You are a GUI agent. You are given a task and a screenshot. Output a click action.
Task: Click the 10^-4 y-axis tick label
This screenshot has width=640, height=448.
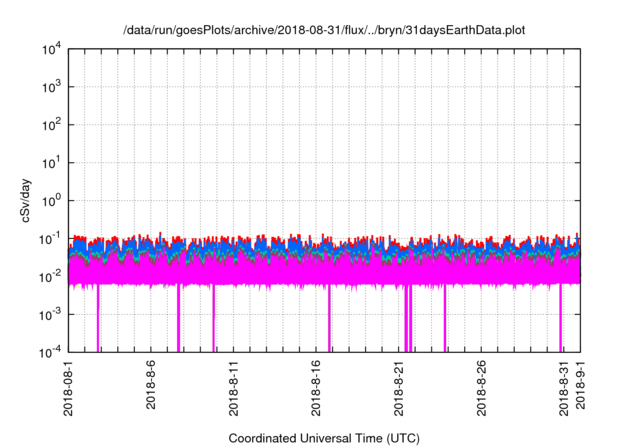point(50,352)
